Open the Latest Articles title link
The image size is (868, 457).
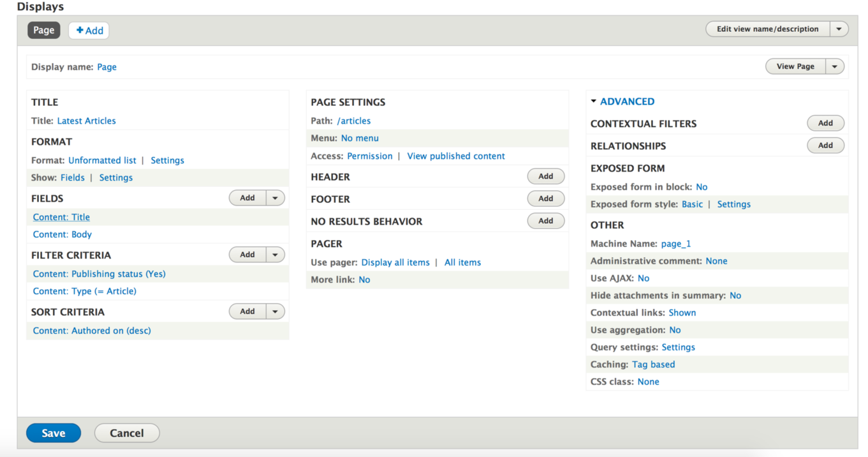click(x=87, y=121)
